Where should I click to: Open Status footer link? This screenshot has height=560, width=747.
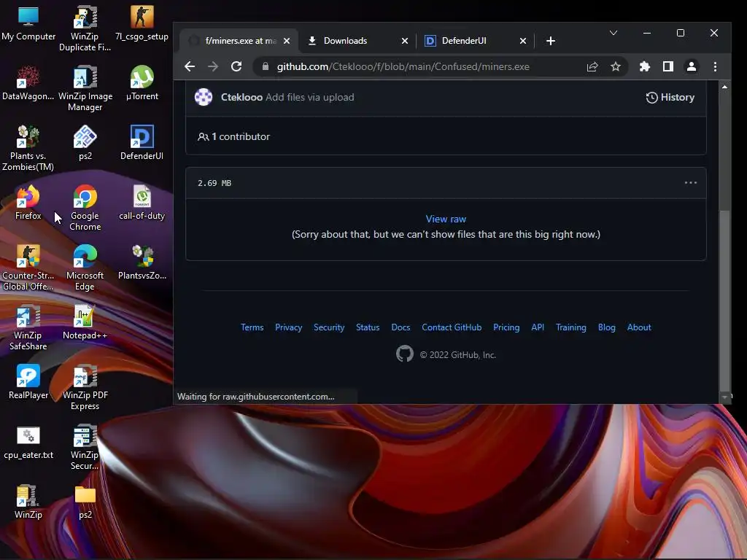(368, 327)
